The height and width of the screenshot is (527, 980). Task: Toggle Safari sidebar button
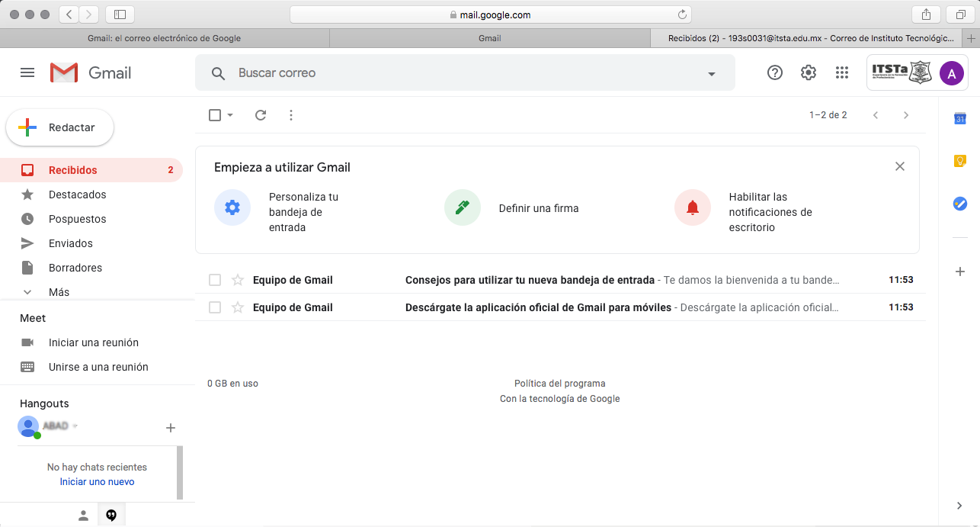(120, 14)
